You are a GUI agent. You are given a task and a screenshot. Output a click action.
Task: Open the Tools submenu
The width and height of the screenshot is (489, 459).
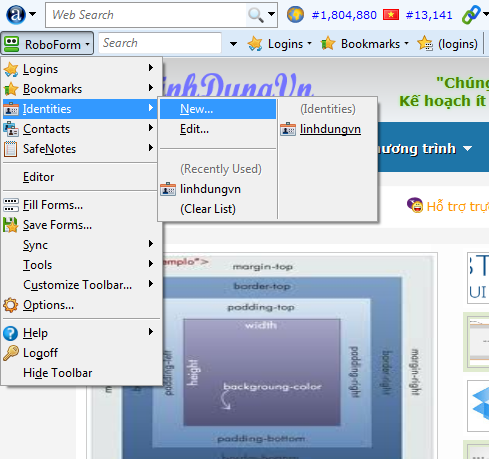(x=80, y=265)
